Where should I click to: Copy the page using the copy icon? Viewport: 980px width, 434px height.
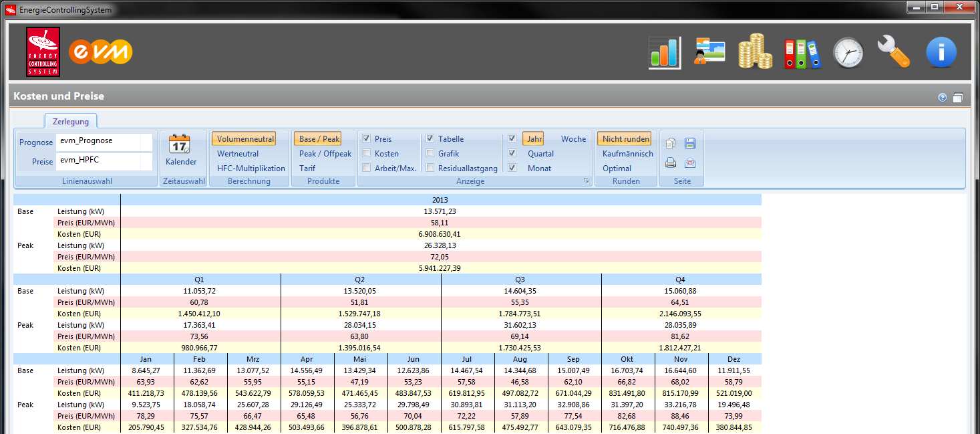click(671, 142)
